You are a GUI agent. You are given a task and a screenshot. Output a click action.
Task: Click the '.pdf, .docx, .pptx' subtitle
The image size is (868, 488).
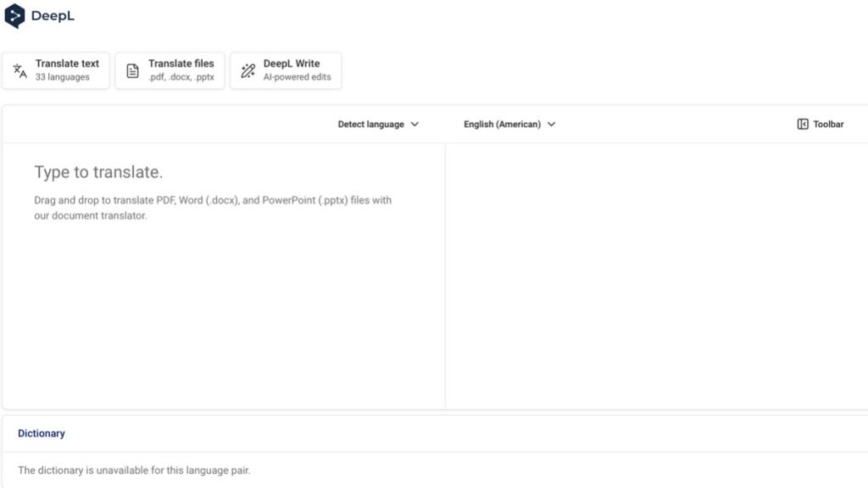point(181,77)
